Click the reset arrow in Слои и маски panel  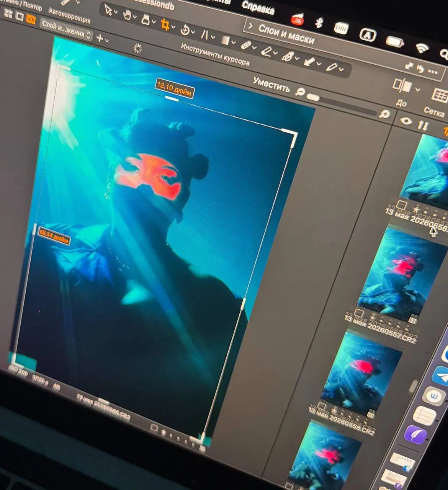tap(420, 69)
